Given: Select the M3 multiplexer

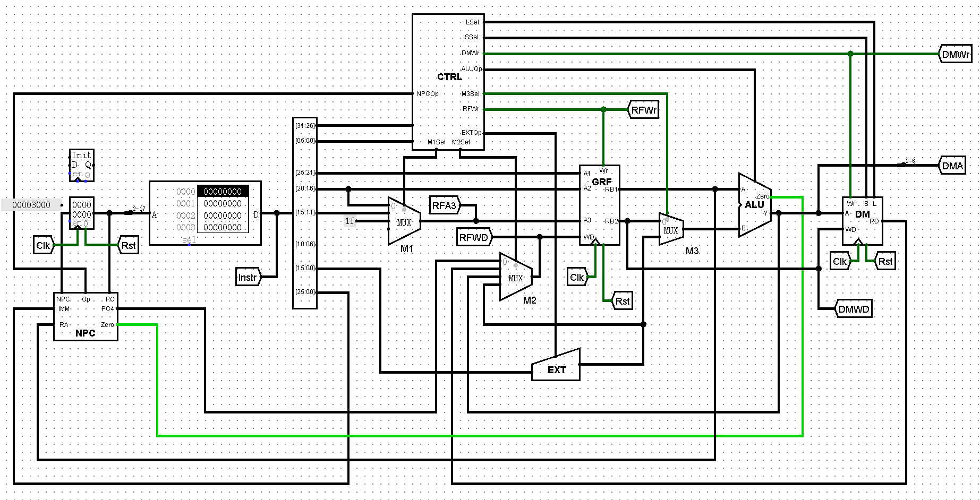Looking at the screenshot, I should [x=671, y=229].
